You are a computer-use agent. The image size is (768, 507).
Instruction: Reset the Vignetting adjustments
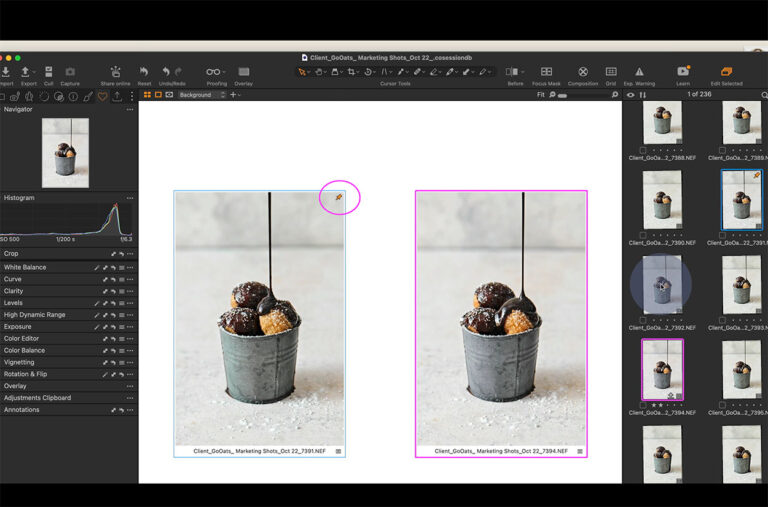pyautogui.click(x=113, y=362)
